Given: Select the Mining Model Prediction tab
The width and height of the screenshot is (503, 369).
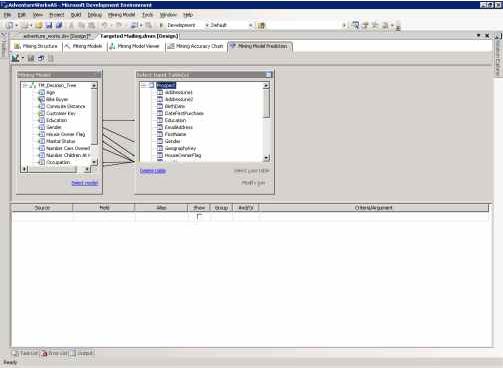Looking at the screenshot, I should click(x=259, y=46).
